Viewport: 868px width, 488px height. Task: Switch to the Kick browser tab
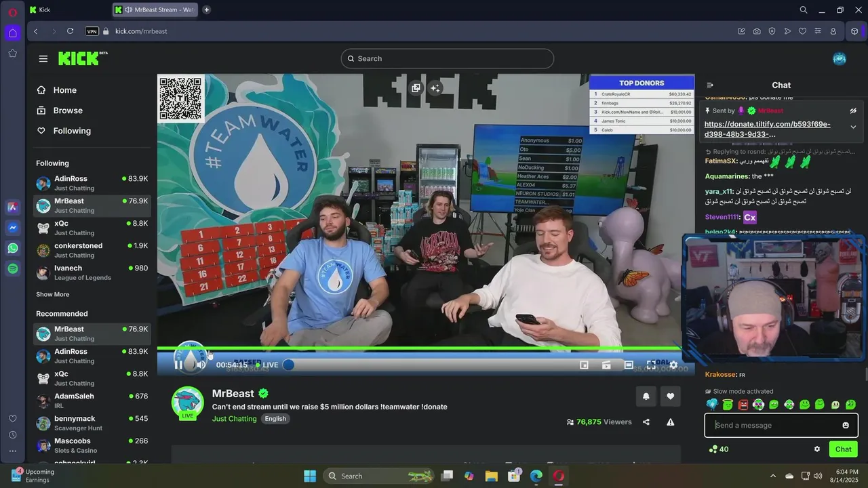pyautogui.click(x=68, y=9)
